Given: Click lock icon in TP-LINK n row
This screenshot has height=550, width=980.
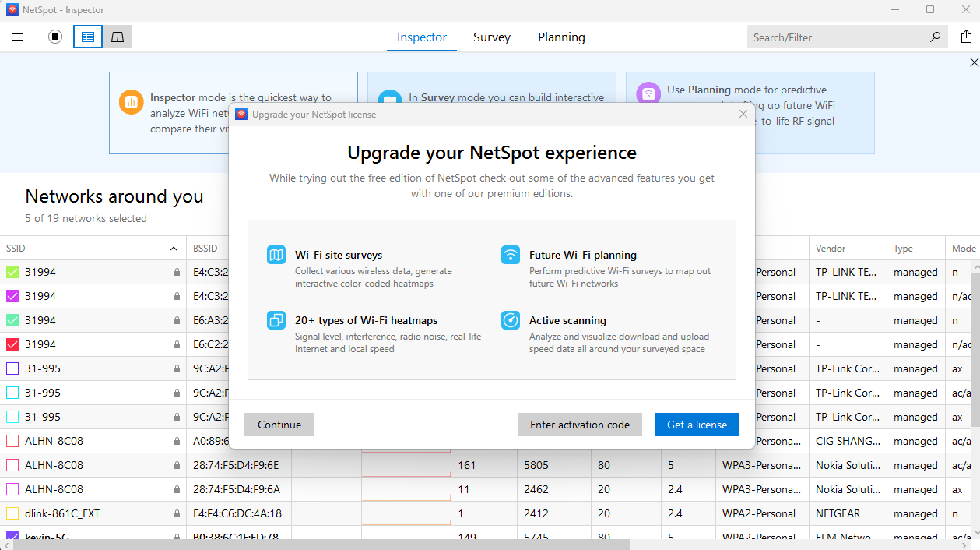Looking at the screenshot, I should point(177,273).
